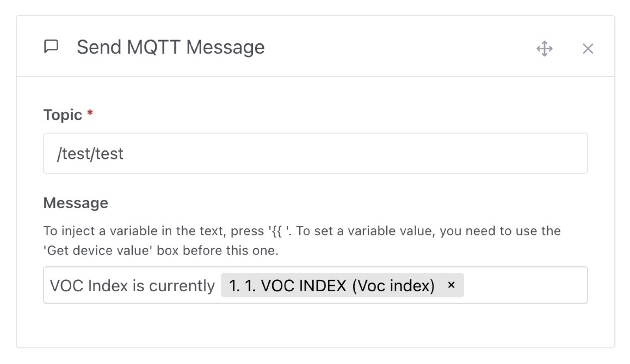Click the Topic label
The height and width of the screenshot is (364, 630).
(x=64, y=115)
